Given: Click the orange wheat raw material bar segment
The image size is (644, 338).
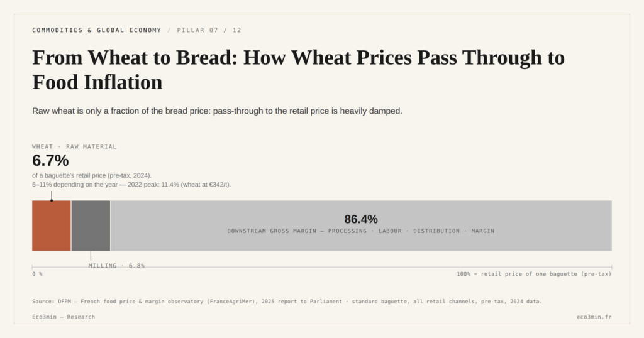Looking at the screenshot, I should [52, 226].
